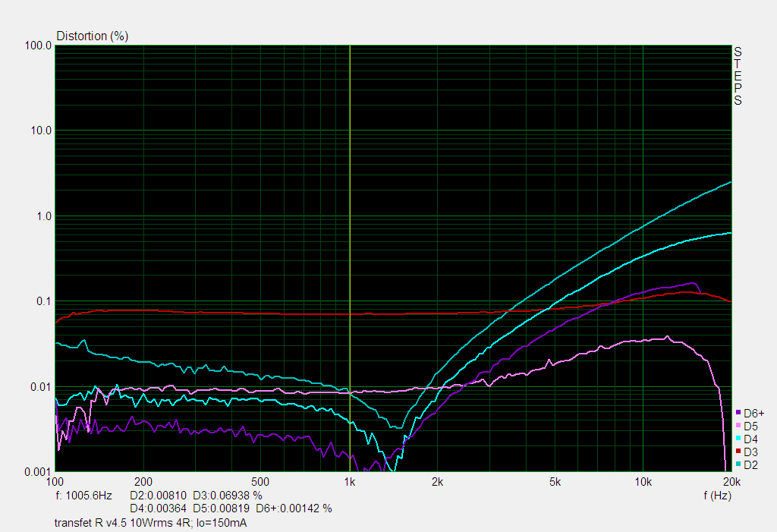The image size is (777, 532).
Task: Click the D4:0.00364 readout value
Action: coord(158,508)
